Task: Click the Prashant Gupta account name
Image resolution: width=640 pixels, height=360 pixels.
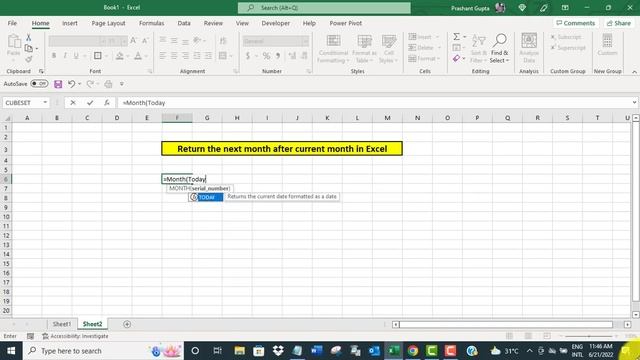Action: (x=470, y=8)
